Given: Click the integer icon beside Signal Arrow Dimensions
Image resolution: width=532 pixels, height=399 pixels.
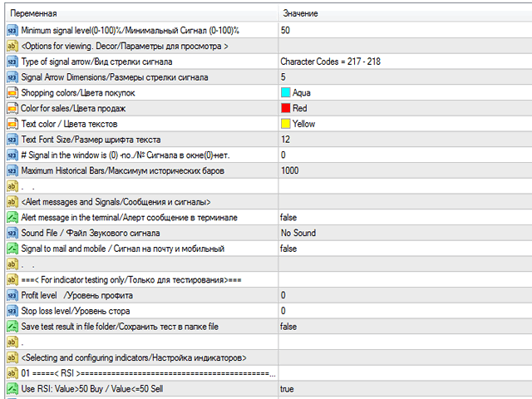Looking at the screenshot, I should 12,77.
